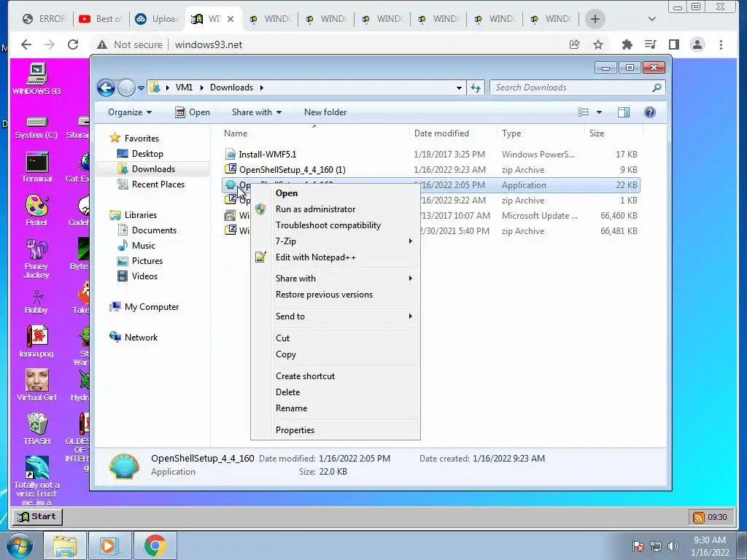Open the Organize dropdown menu
747x560 pixels.
click(130, 112)
